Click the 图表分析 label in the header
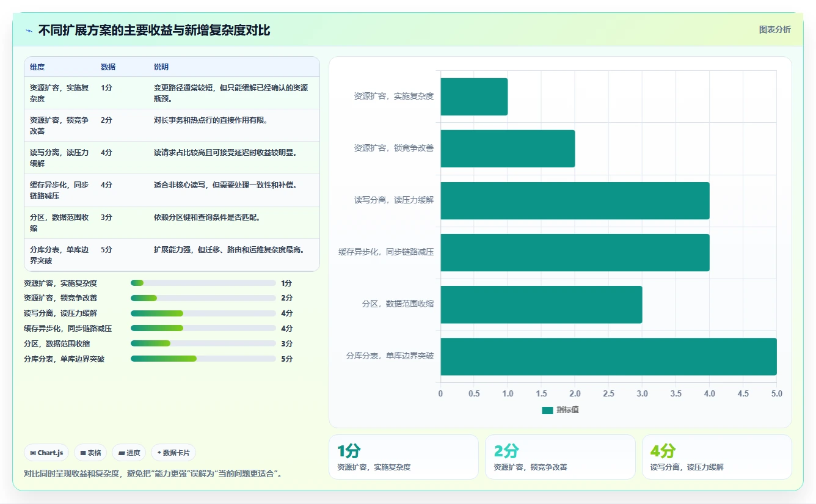 click(774, 29)
